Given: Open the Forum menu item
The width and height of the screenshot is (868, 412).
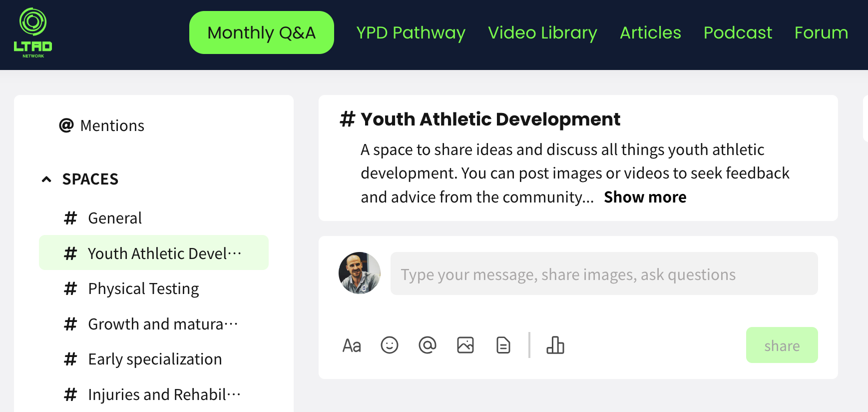Looking at the screenshot, I should click(821, 33).
